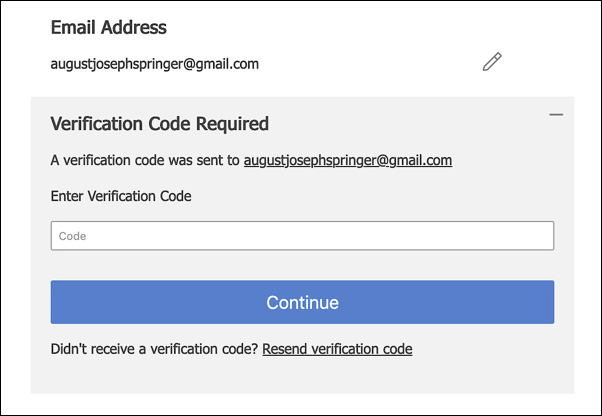Image resolution: width=602 pixels, height=416 pixels.
Task: Click the Verification Code Required heading
Action: coord(160,124)
